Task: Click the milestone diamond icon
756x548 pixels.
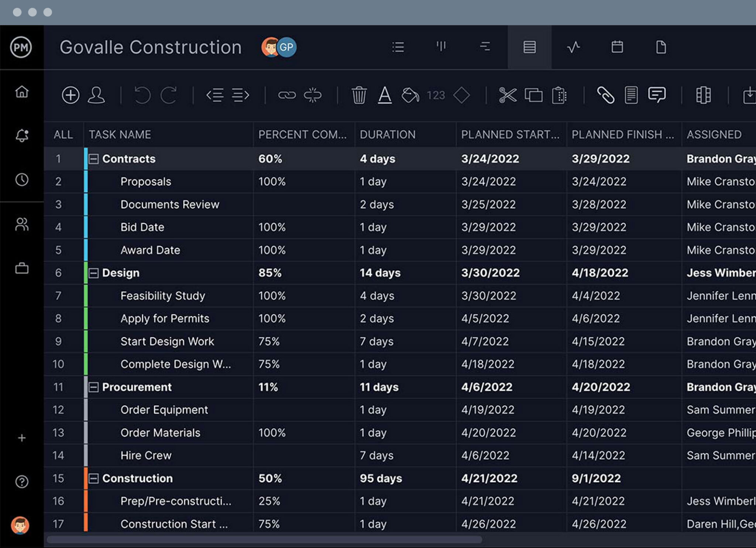Action: 461,95
